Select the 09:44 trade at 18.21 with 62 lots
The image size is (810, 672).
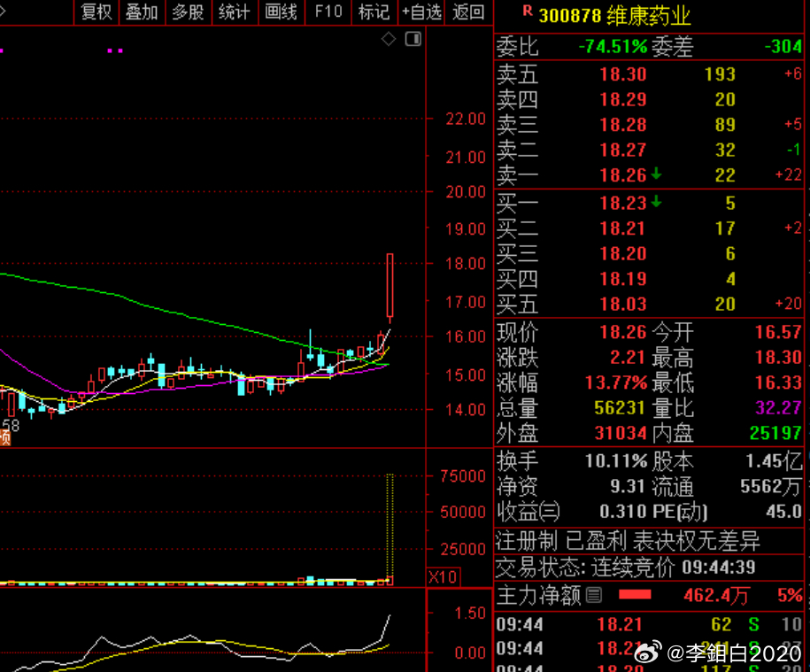pos(650,624)
